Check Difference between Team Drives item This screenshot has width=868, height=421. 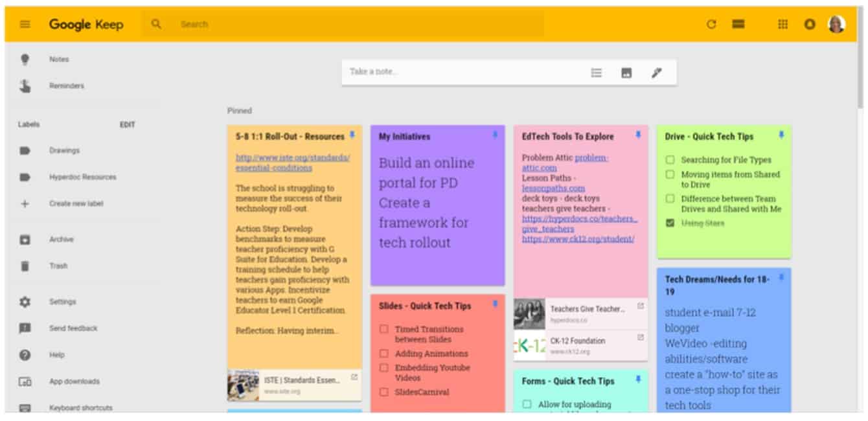coord(670,199)
